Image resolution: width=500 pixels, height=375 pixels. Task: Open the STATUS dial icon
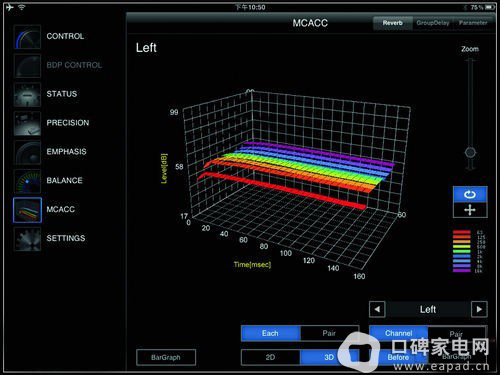tap(27, 94)
